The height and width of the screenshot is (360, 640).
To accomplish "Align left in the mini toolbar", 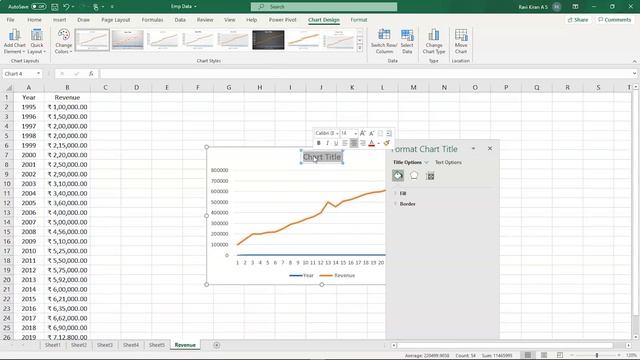I will pyautogui.click(x=345, y=143).
